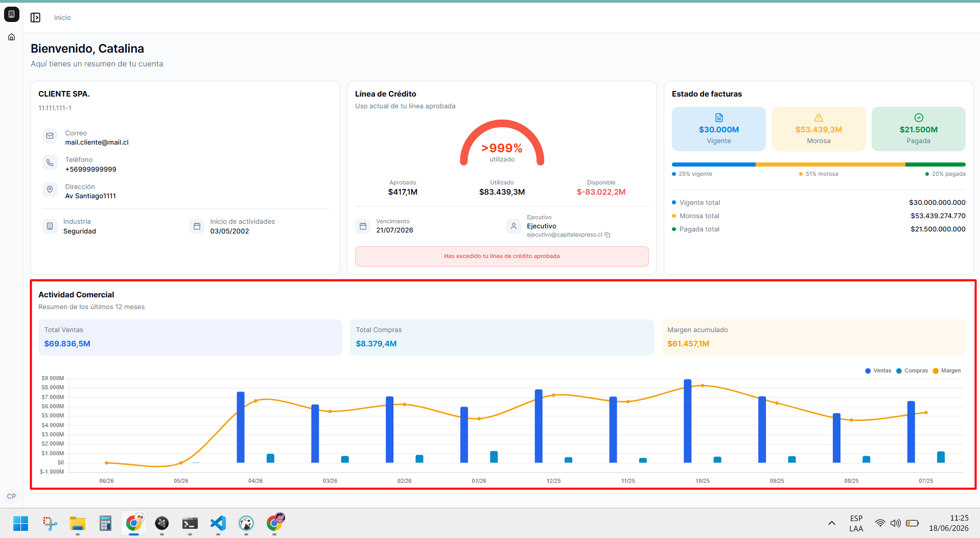This screenshot has width=980, height=538.
Task: Open the $53.439,3M Morosa card
Action: click(x=819, y=129)
